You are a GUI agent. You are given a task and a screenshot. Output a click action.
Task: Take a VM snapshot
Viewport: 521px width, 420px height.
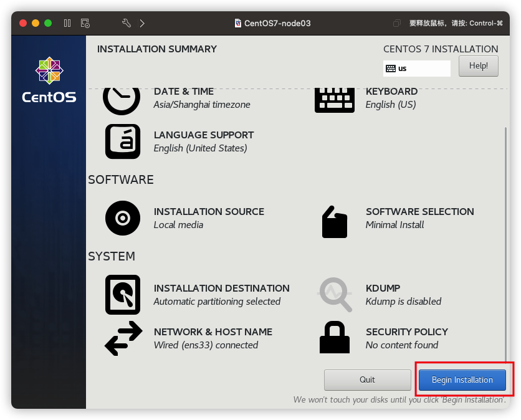(x=85, y=23)
